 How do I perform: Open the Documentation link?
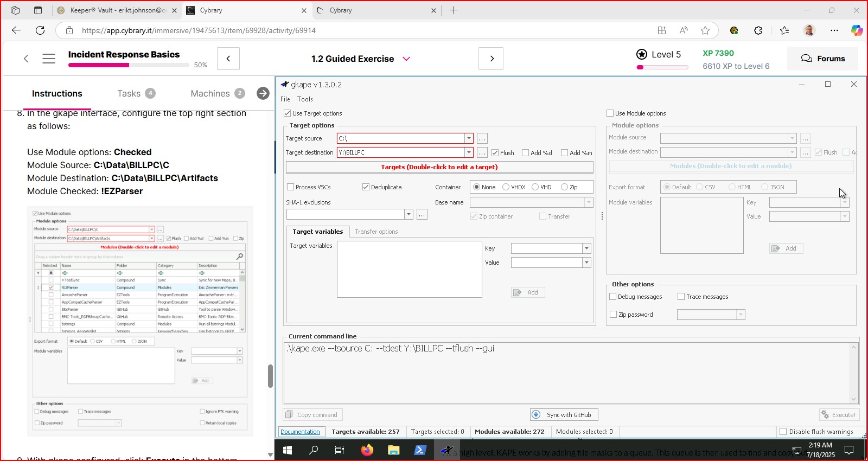click(300, 432)
